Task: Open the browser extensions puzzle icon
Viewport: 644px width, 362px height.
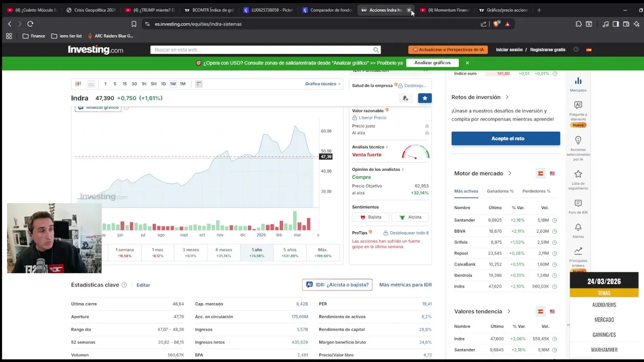Action: [579, 24]
